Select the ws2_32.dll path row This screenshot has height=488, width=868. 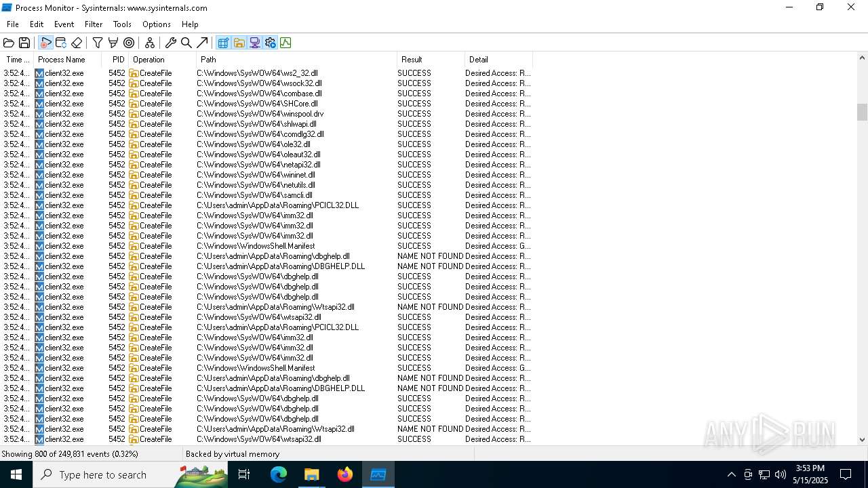(267, 73)
